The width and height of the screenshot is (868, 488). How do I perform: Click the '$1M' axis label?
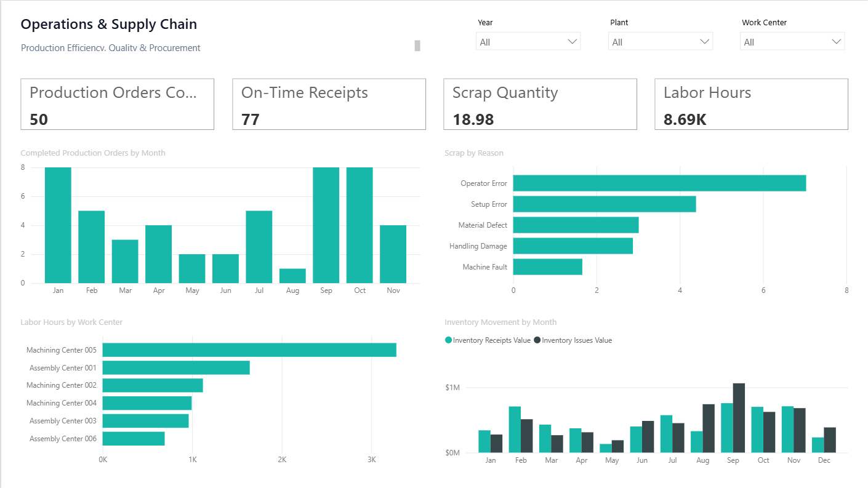(x=452, y=388)
